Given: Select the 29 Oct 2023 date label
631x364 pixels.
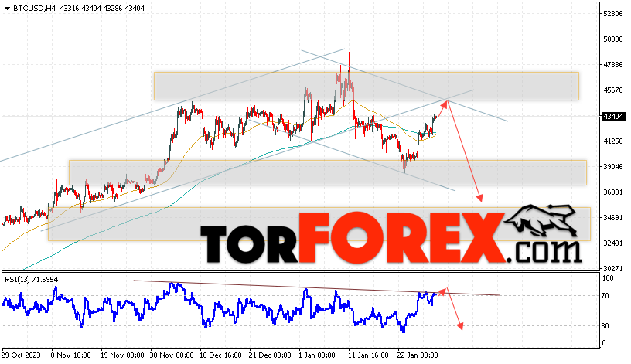Looking at the screenshot, I should click(x=21, y=355).
